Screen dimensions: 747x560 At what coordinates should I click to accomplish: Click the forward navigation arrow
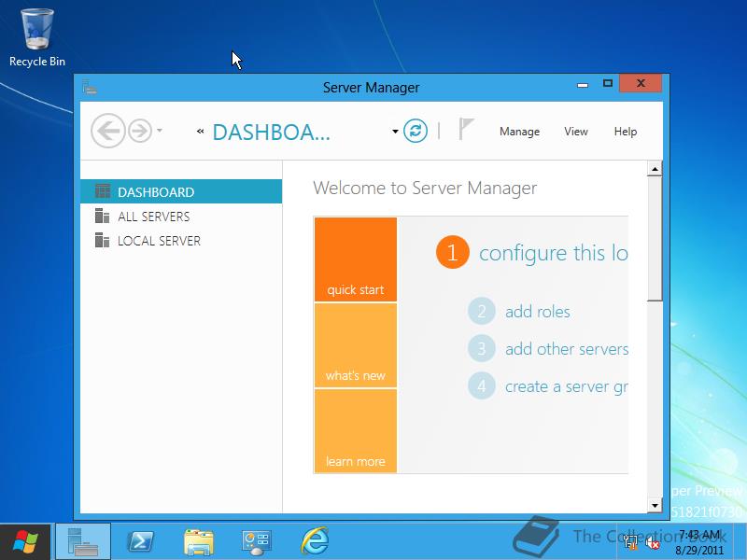click(x=140, y=131)
